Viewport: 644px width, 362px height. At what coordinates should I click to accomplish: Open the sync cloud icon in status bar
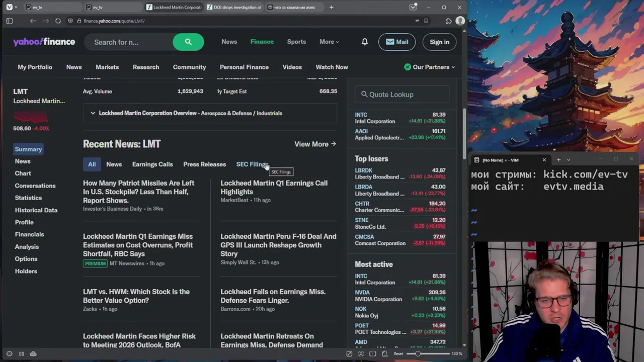(x=33, y=353)
